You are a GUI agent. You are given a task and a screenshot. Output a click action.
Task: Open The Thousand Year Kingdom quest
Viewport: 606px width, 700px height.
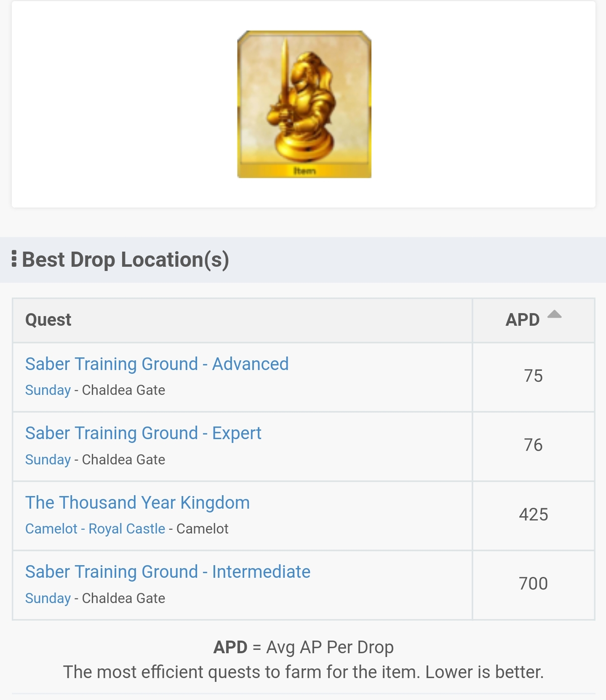pos(137,502)
